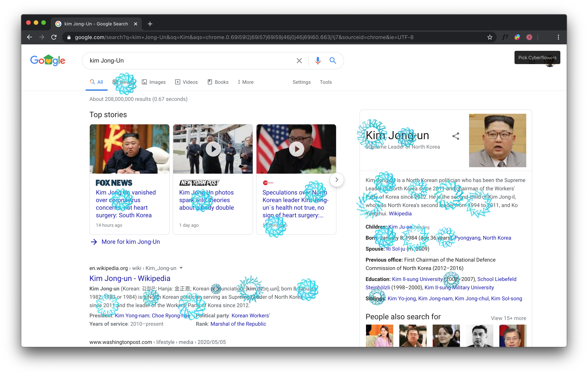
Task: Open the colorful cube extension icon
Action: [517, 37]
